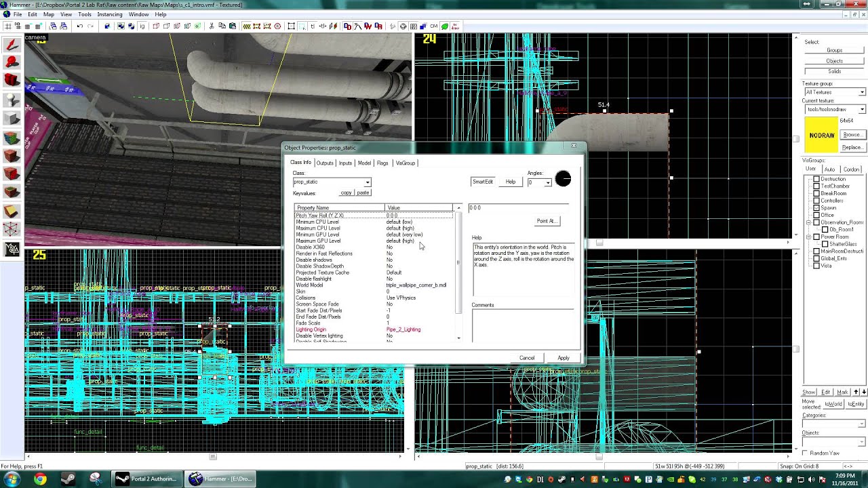Toggle the ShatterGlass VisGroup checkbox

[825, 244]
